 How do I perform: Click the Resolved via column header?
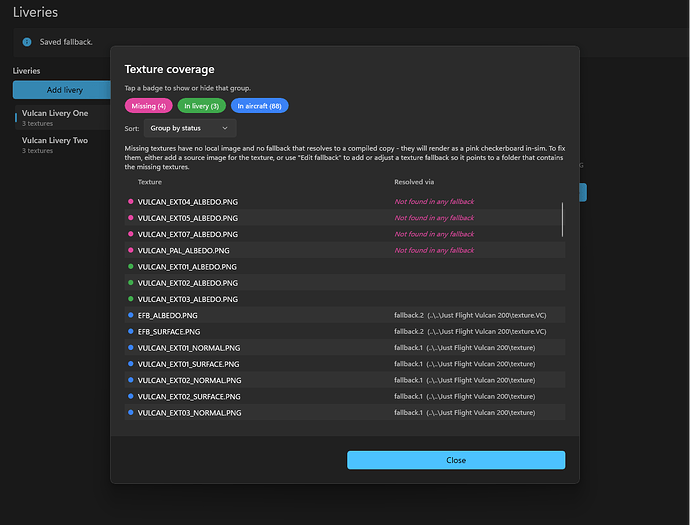click(x=414, y=182)
